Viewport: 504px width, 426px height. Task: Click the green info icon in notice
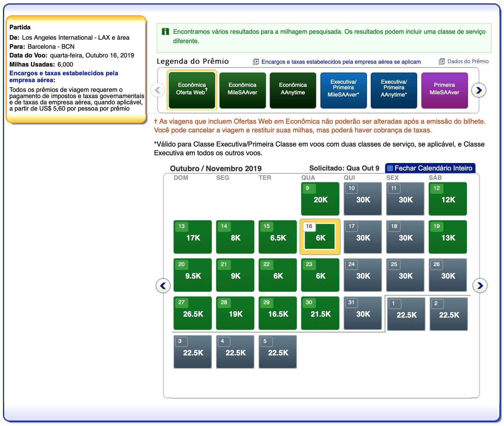coord(165,32)
